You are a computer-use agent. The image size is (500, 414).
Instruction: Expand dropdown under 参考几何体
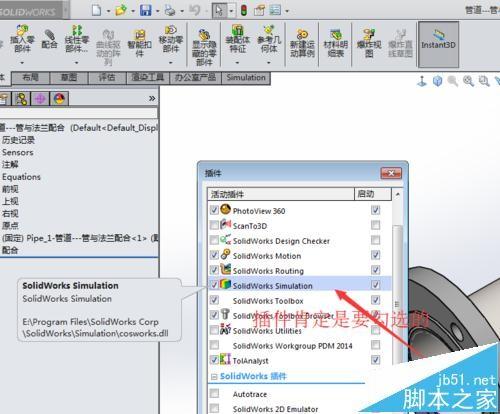[x=269, y=63]
